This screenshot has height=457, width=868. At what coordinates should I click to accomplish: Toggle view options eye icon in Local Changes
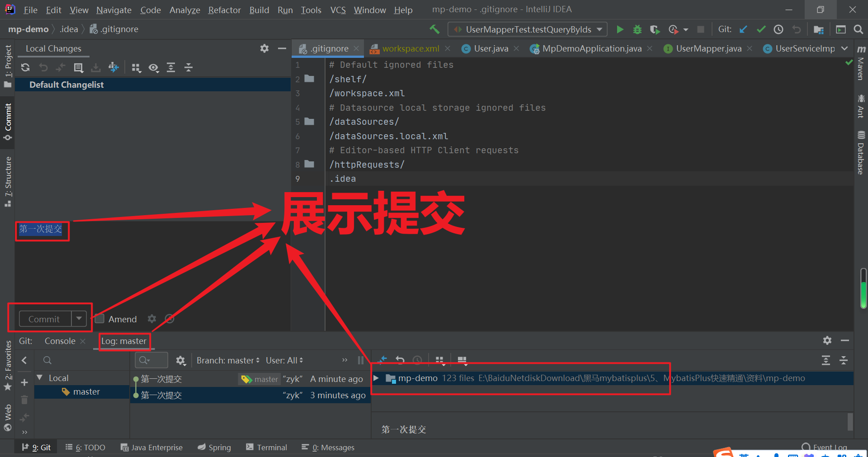(x=154, y=68)
